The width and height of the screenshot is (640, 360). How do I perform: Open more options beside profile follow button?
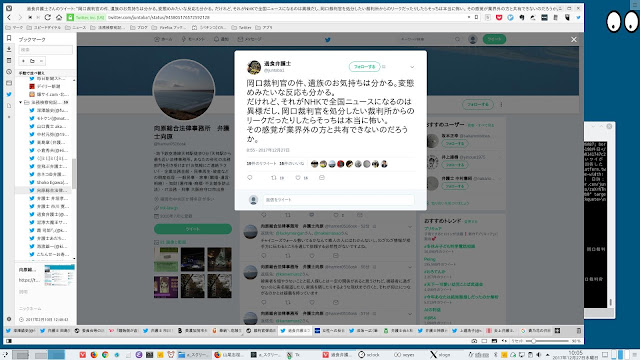(x=501, y=104)
